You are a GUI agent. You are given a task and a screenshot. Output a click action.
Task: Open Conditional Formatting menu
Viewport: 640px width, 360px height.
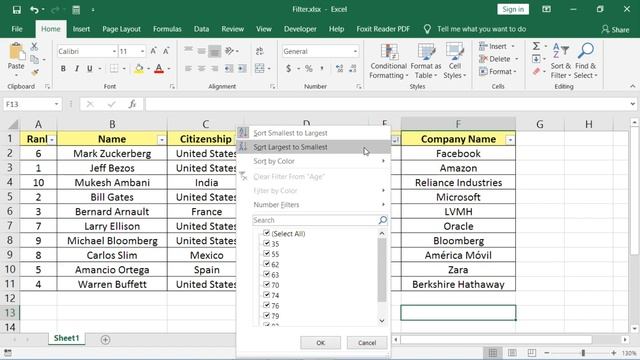click(x=389, y=61)
